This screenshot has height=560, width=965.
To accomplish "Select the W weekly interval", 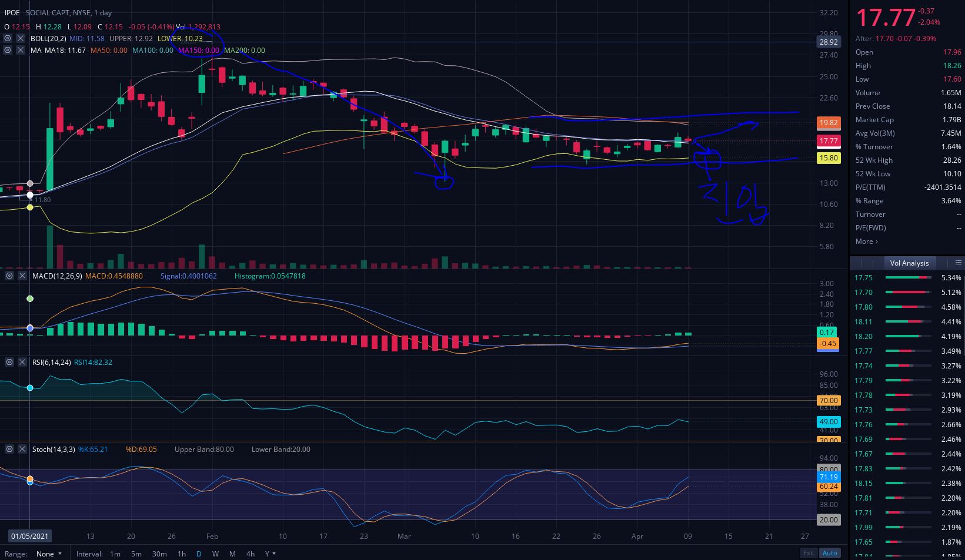I will click(x=215, y=554).
